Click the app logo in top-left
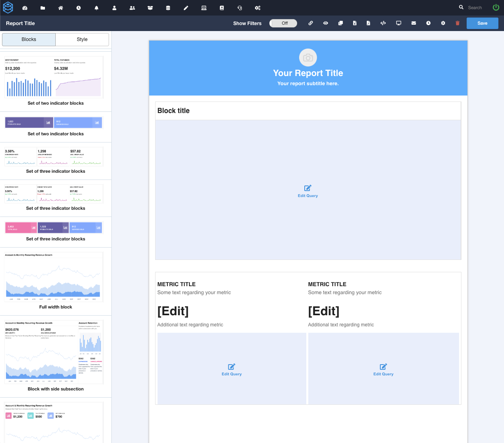Screen dimensions: 504x443 pyautogui.click(x=8, y=8)
